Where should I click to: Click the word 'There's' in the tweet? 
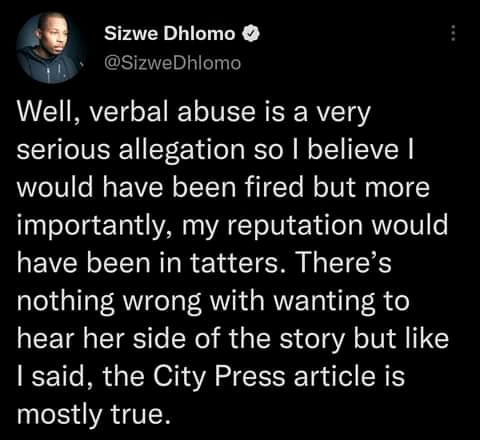click(x=344, y=263)
